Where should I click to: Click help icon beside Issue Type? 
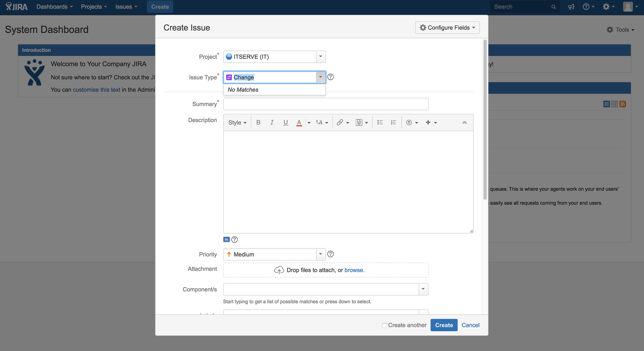pyautogui.click(x=330, y=77)
